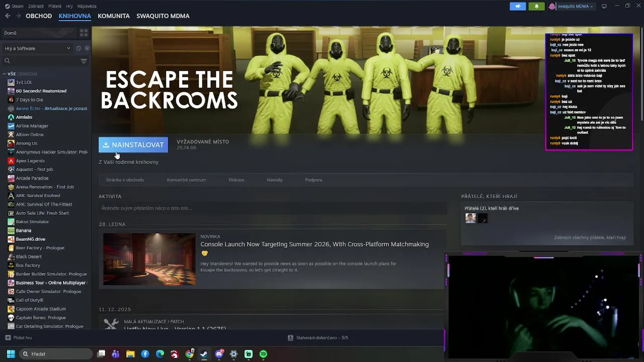Open the Diskuze link

[x=236, y=180]
